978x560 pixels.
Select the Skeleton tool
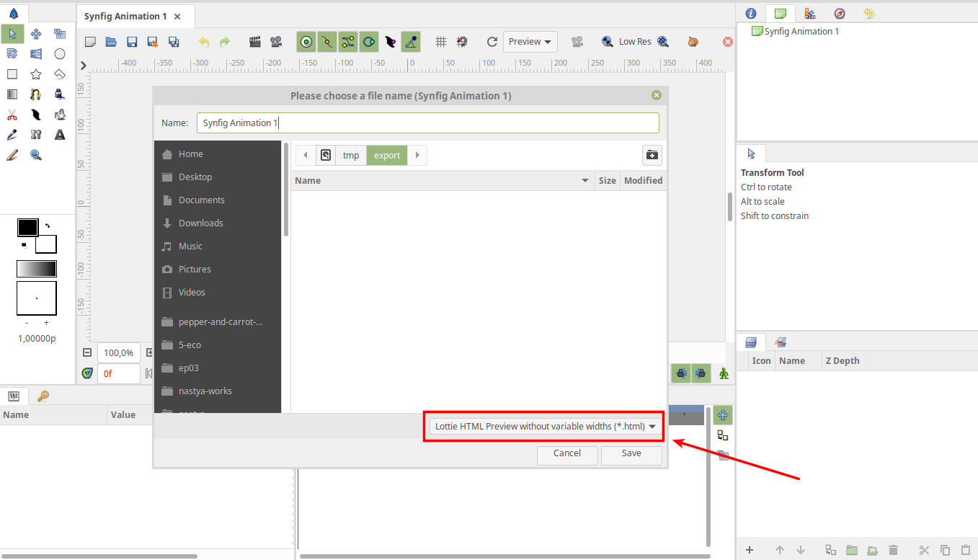36,134
